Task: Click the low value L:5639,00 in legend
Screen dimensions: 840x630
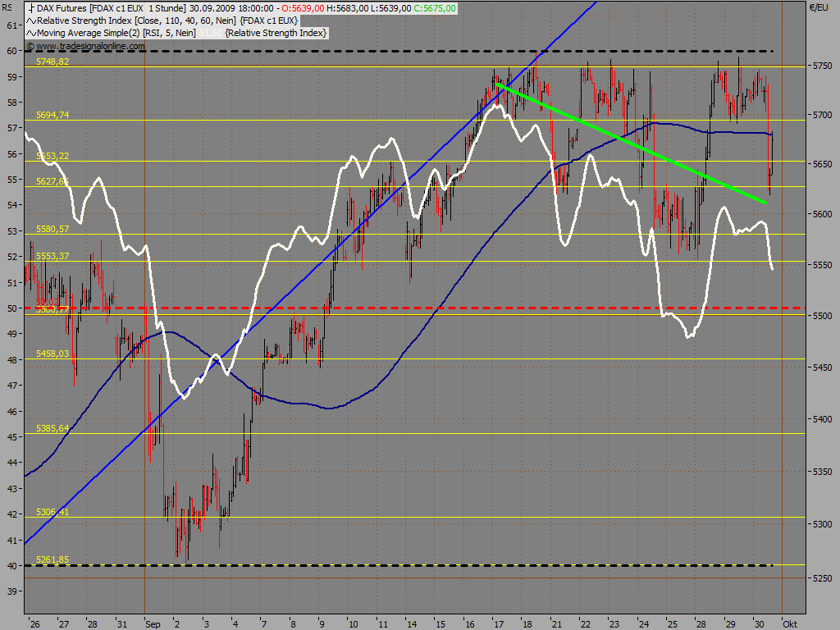Action: (x=391, y=8)
